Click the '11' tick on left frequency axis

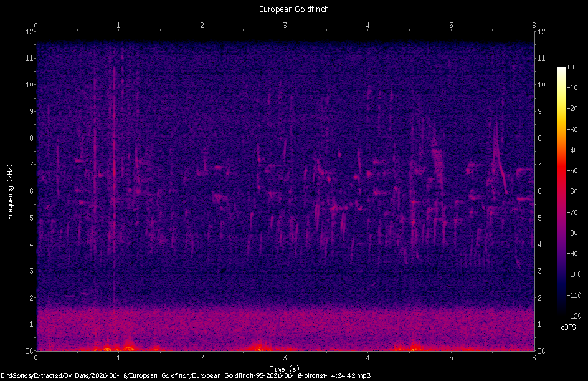tap(29, 59)
